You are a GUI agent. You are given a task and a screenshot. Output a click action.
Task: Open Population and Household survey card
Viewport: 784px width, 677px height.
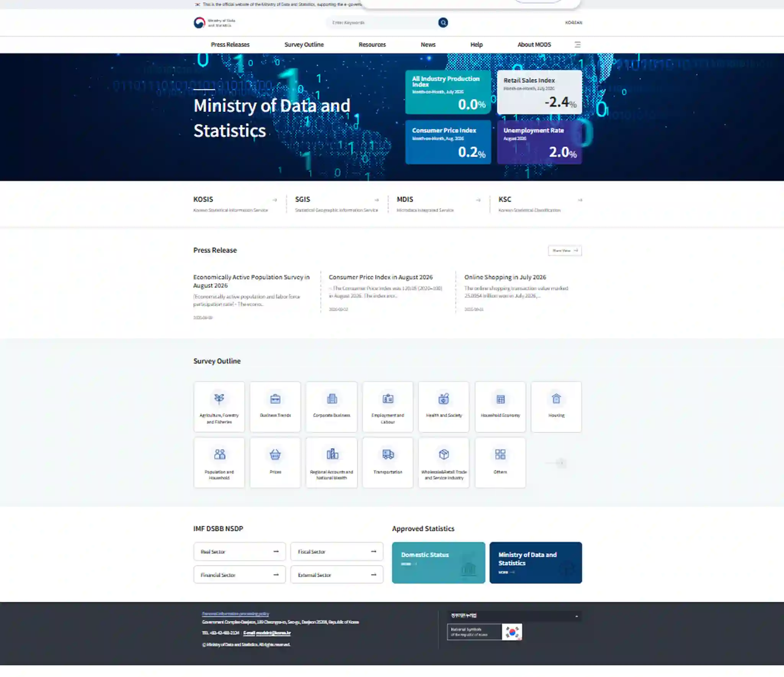(219, 463)
